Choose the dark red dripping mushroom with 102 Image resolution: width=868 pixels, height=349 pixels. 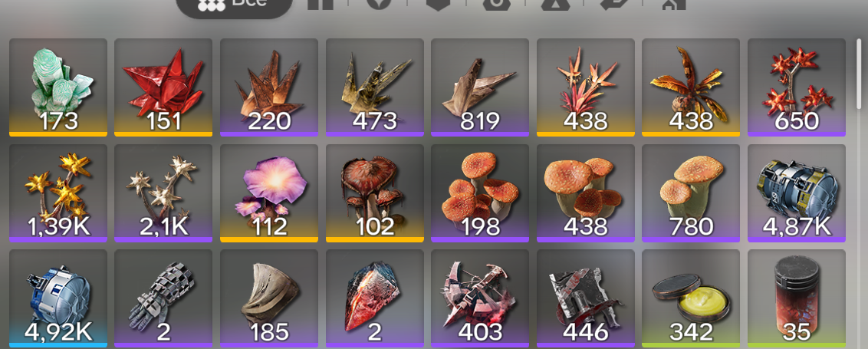pos(375,193)
